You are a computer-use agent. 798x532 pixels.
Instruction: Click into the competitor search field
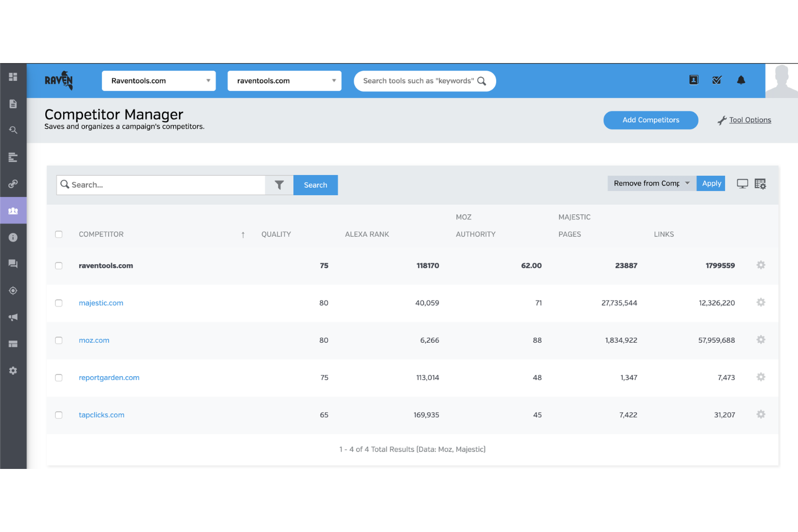pos(162,184)
